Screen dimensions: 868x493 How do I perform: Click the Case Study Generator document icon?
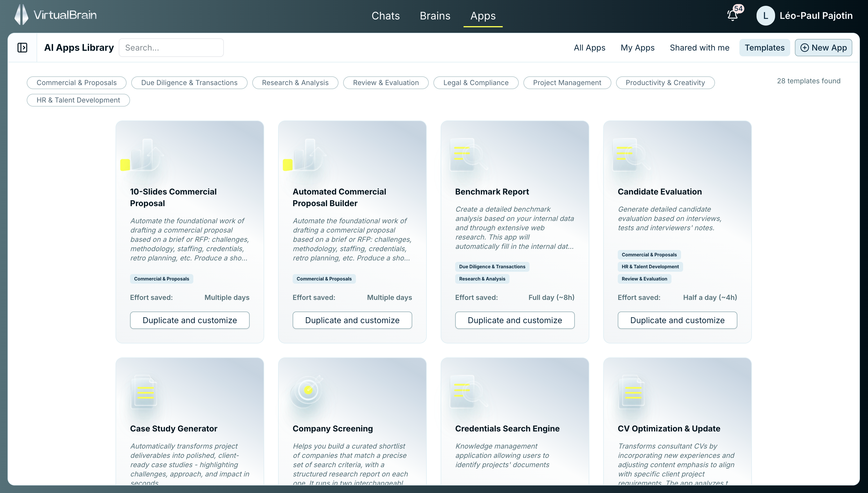coord(144,391)
